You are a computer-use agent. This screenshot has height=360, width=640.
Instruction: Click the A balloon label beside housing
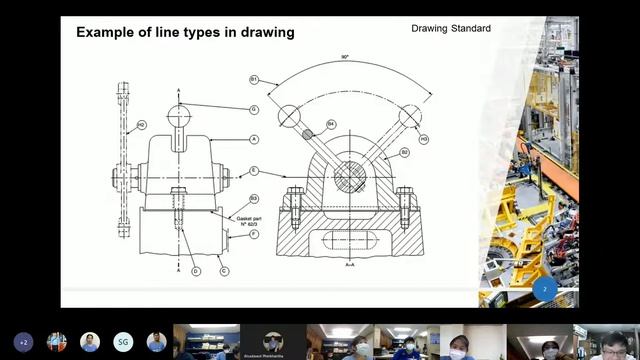click(254, 140)
